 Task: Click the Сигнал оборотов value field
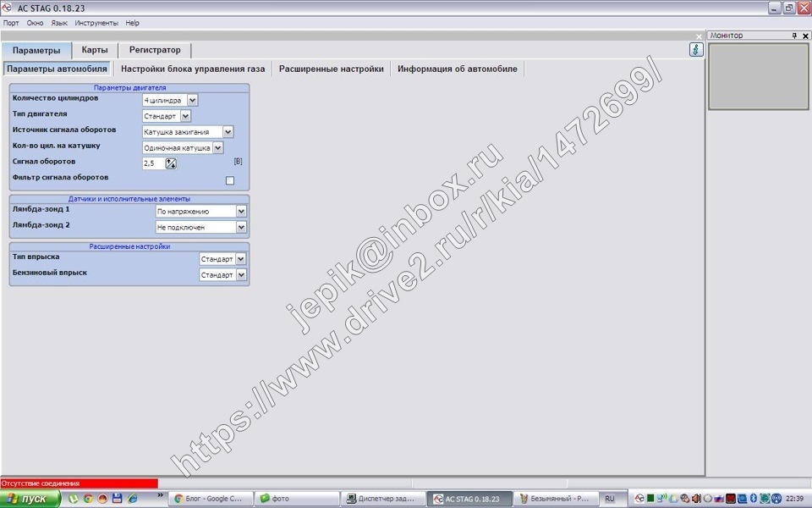(x=154, y=163)
